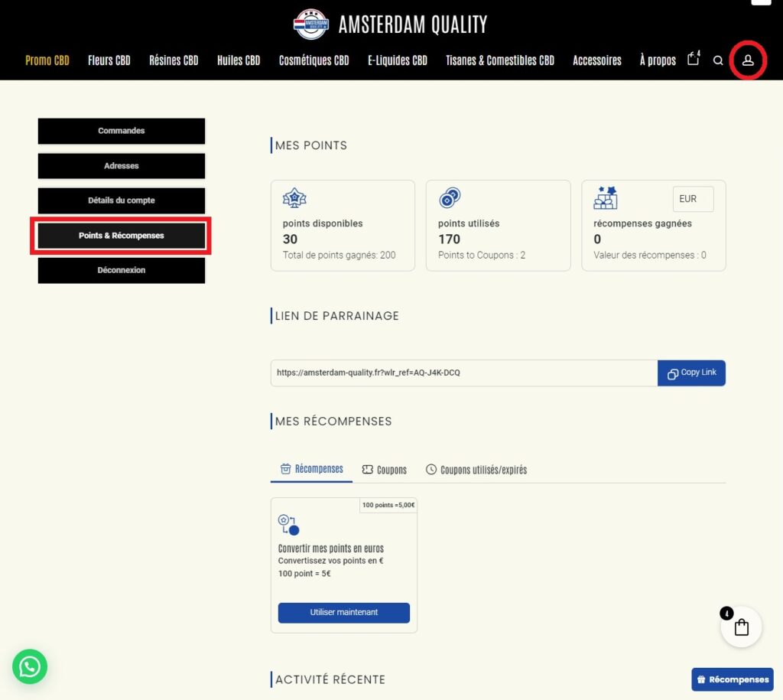Click the wishlist icon in the navigation bar

click(693, 59)
